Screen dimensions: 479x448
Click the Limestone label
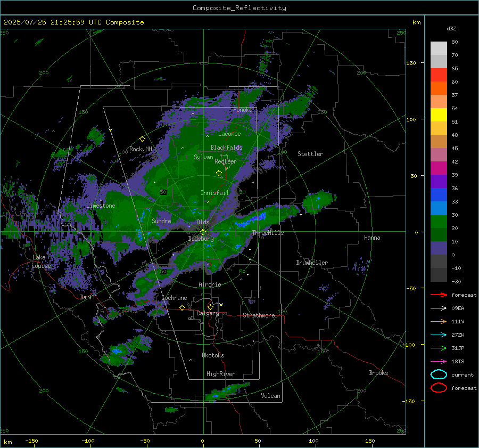(x=101, y=206)
